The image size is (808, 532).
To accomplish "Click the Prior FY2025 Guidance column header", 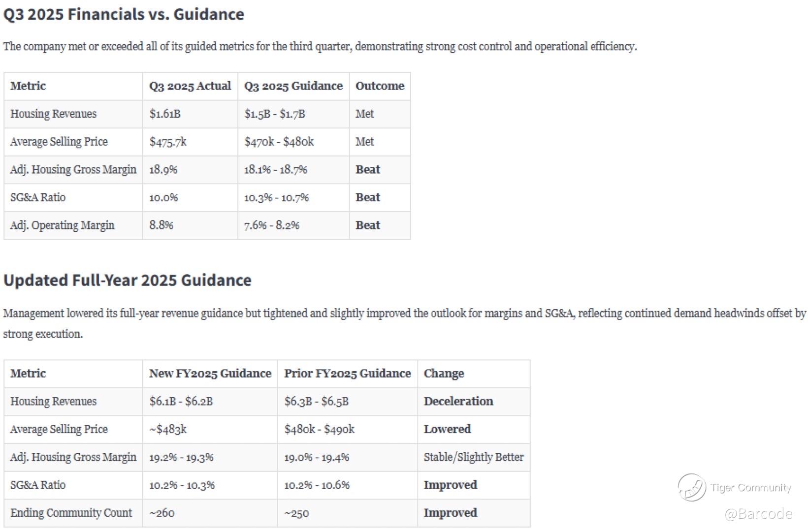I will click(x=348, y=374).
